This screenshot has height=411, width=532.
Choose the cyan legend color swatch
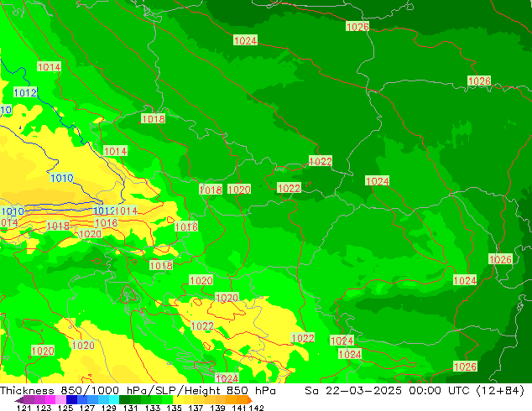pyautogui.click(x=114, y=400)
